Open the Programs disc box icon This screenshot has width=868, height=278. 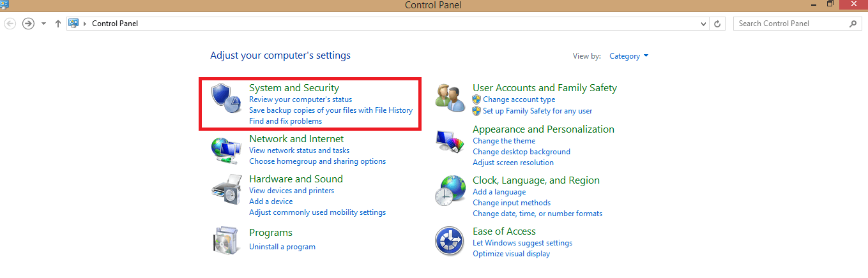(225, 240)
